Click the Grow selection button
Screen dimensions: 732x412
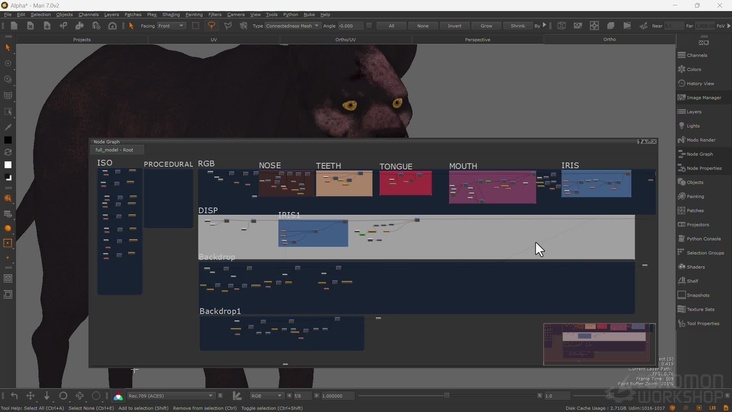[486, 26]
